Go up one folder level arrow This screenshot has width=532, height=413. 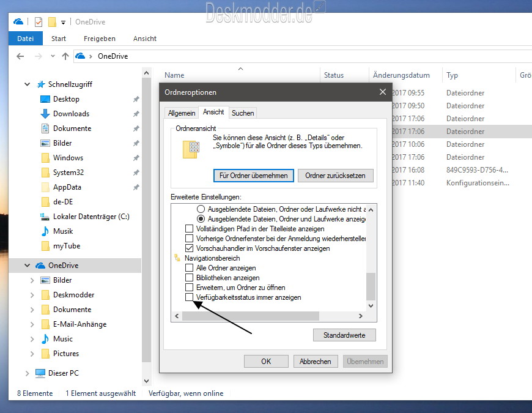coord(65,56)
